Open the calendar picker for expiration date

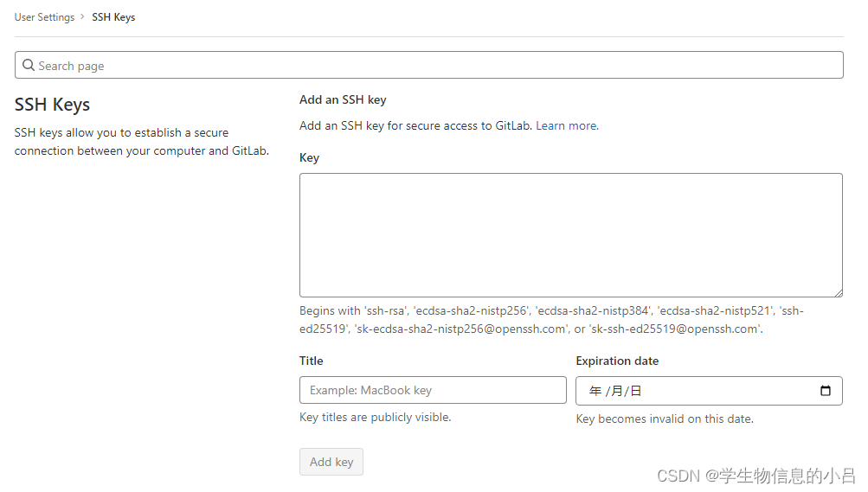825,391
